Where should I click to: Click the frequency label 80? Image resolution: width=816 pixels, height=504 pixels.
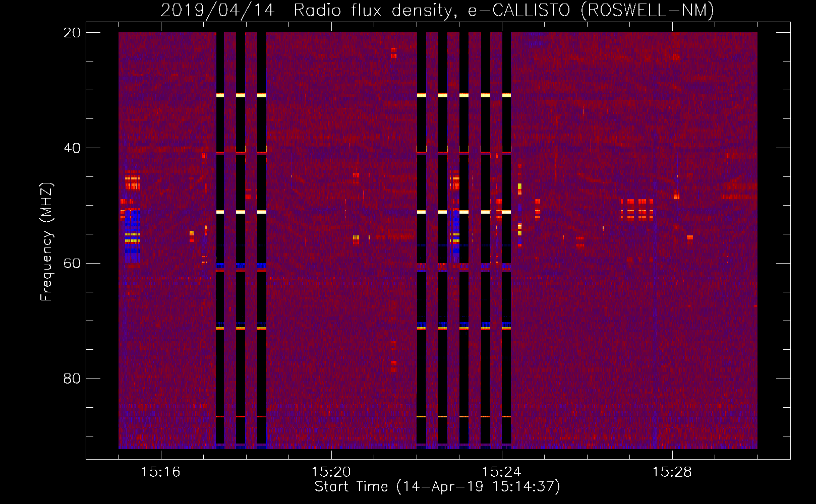pyautogui.click(x=72, y=379)
